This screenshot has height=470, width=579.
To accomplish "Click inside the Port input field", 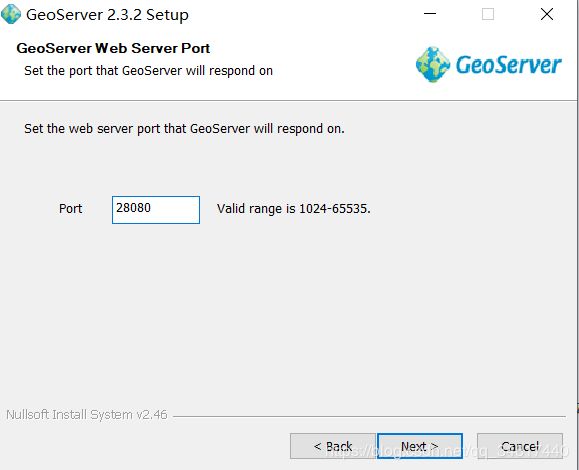I will (156, 210).
